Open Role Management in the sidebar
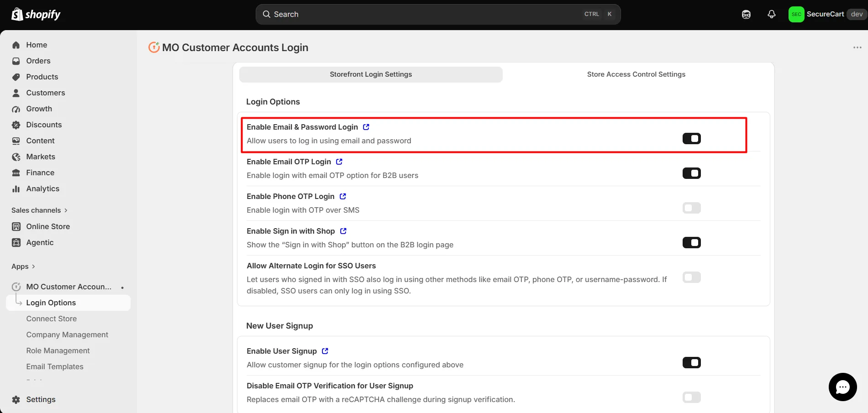This screenshot has height=413, width=868. pyautogui.click(x=58, y=350)
